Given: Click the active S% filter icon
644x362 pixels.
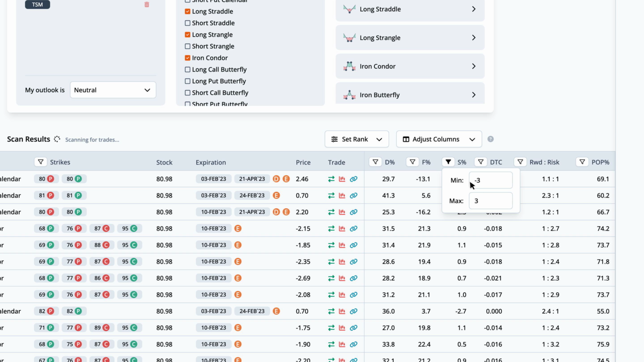Looking at the screenshot, I should 448,162.
